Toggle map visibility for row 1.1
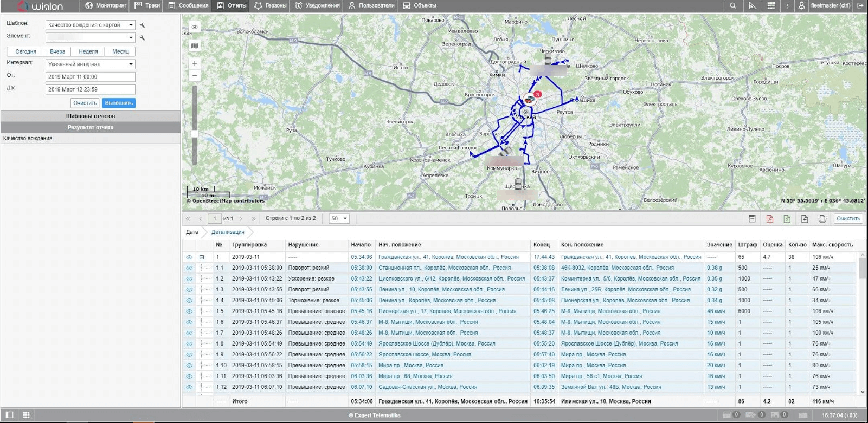 [189, 268]
